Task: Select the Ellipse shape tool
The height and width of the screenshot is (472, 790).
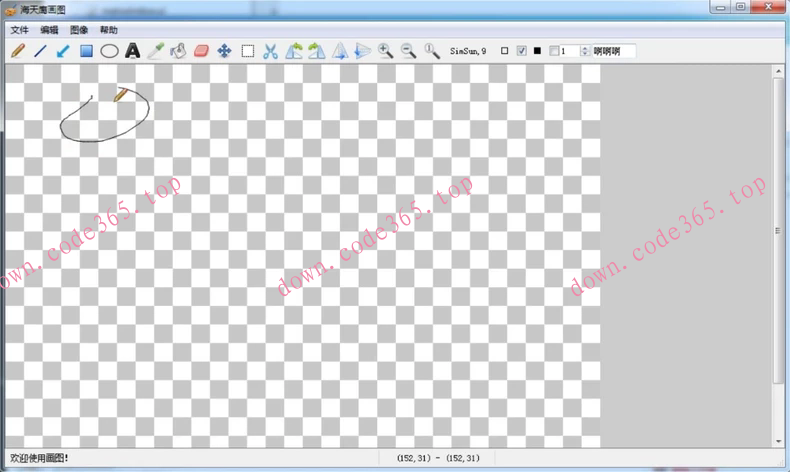Action: pyautogui.click(x=109, y=51)
